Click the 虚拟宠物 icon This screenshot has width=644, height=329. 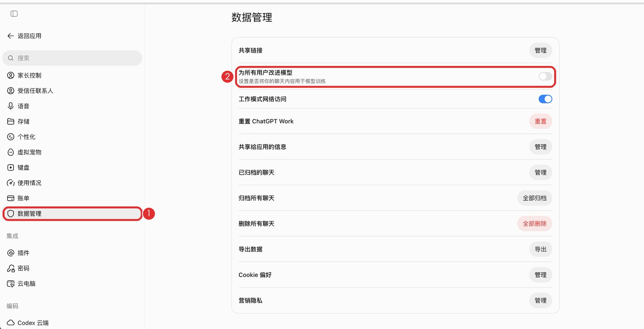point(11,152)
